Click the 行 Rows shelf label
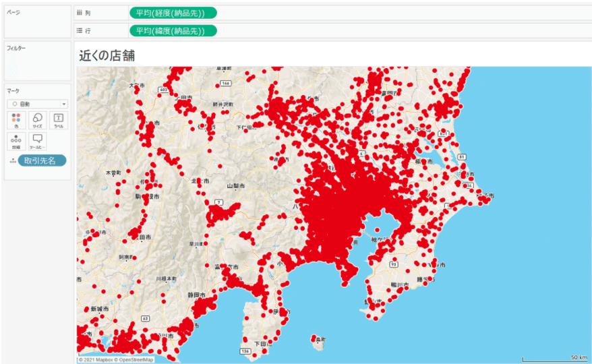 pos(84,30)
